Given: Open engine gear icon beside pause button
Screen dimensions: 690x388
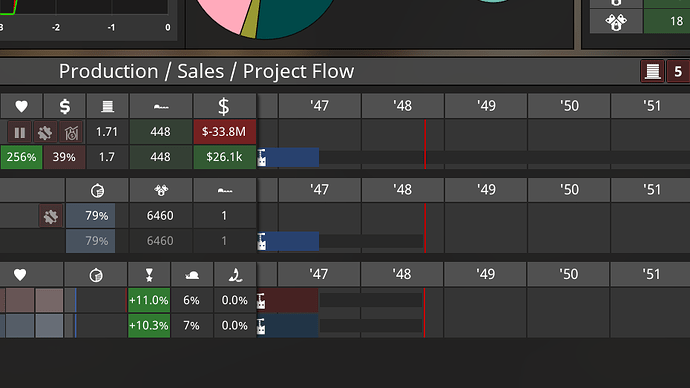Looking at the screenshot, I should [x=45, y=132].
